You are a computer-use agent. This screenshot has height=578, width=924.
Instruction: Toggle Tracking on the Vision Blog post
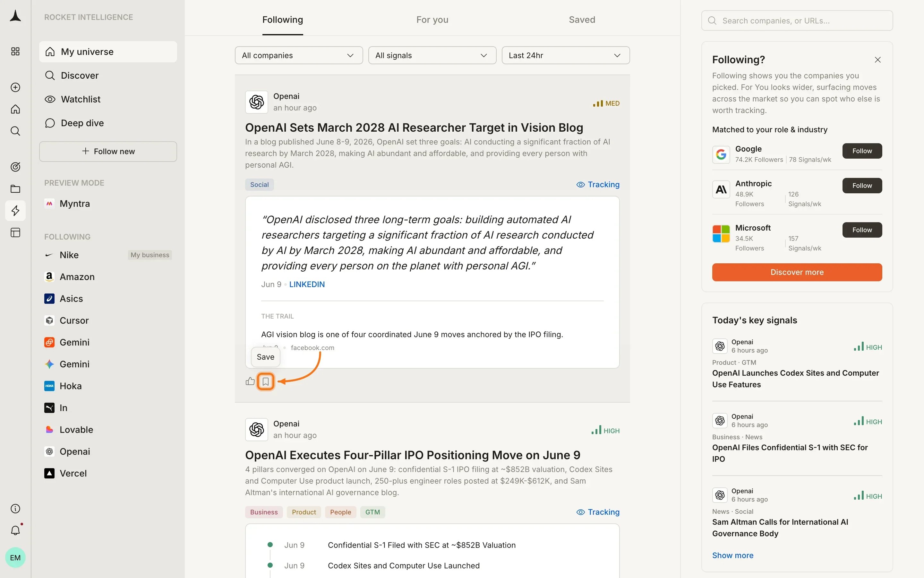point(597,185)
